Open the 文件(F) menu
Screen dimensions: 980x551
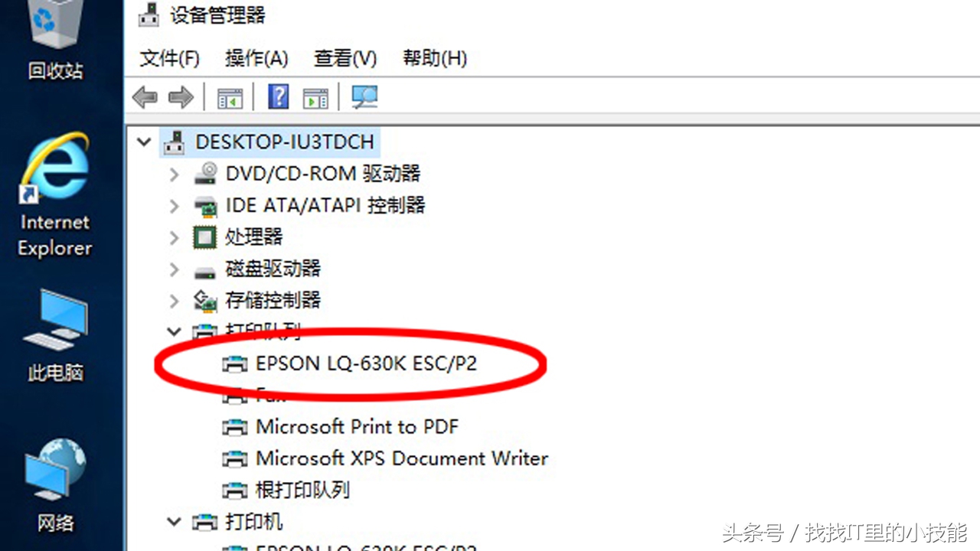click(170, 58)
